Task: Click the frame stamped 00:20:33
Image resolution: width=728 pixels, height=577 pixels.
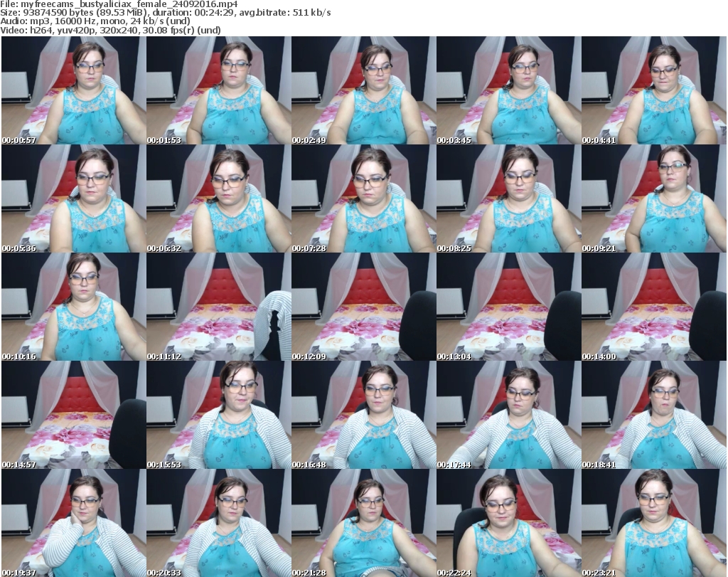Action: pyautogui.click(x=219, y=523)
